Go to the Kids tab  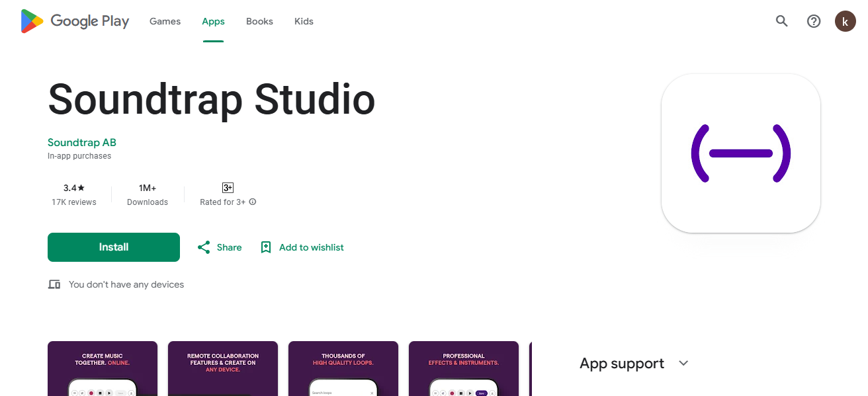(x=304, y=21)
